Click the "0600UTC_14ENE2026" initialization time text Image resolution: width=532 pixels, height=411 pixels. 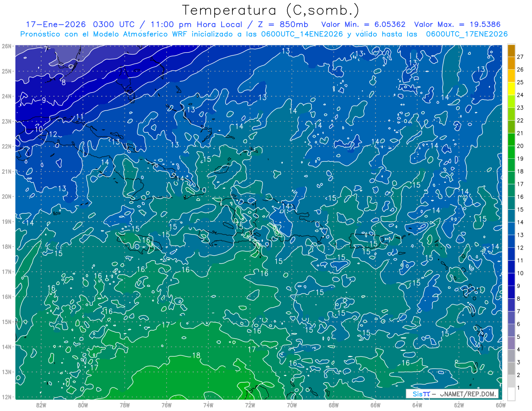click(x=302, y=34)
